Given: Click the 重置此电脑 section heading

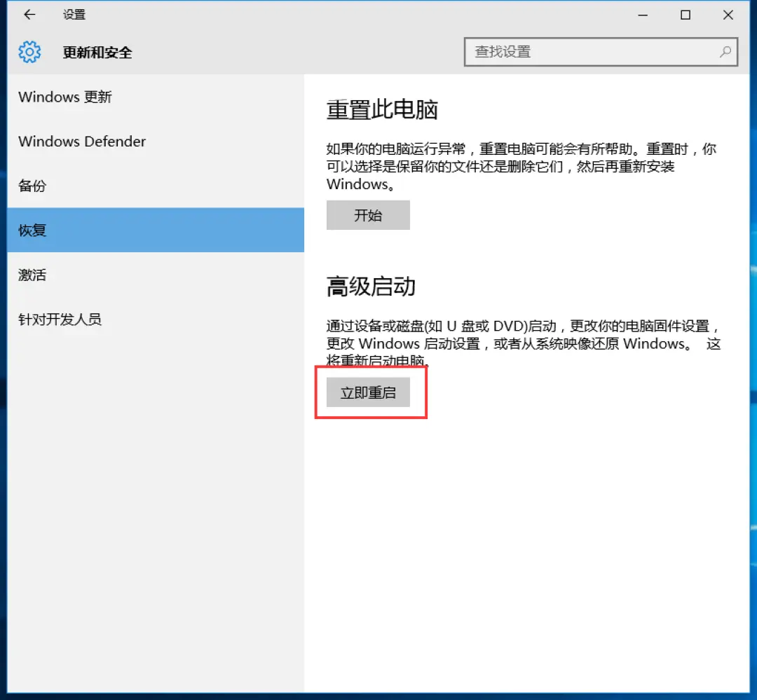Looking at the screenshot, I should [378, 109].
